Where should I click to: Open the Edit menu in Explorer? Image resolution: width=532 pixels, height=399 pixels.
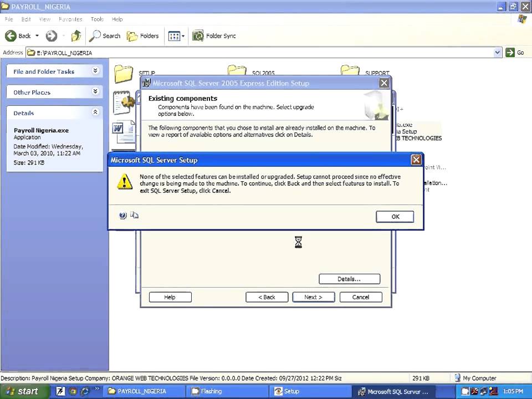pos(26,19)
